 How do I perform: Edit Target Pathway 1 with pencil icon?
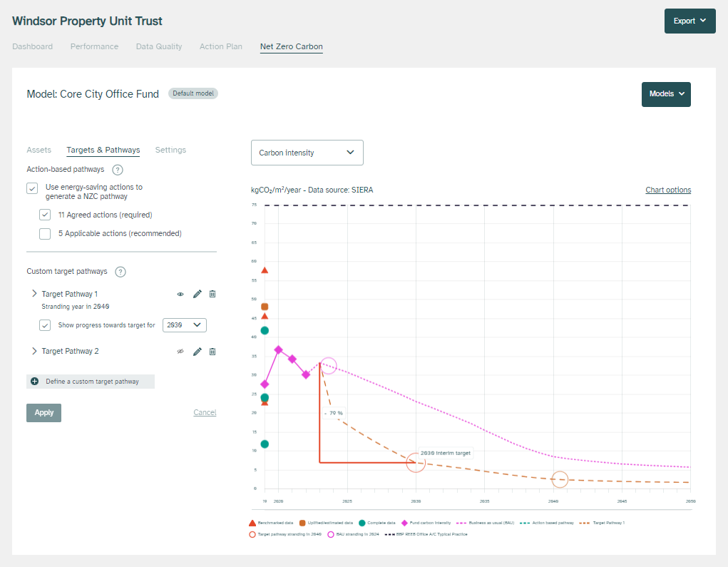[198, 294]
